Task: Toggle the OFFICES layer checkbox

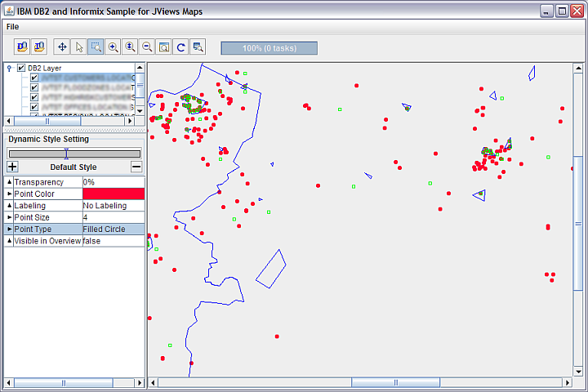Action: (34, 107)
